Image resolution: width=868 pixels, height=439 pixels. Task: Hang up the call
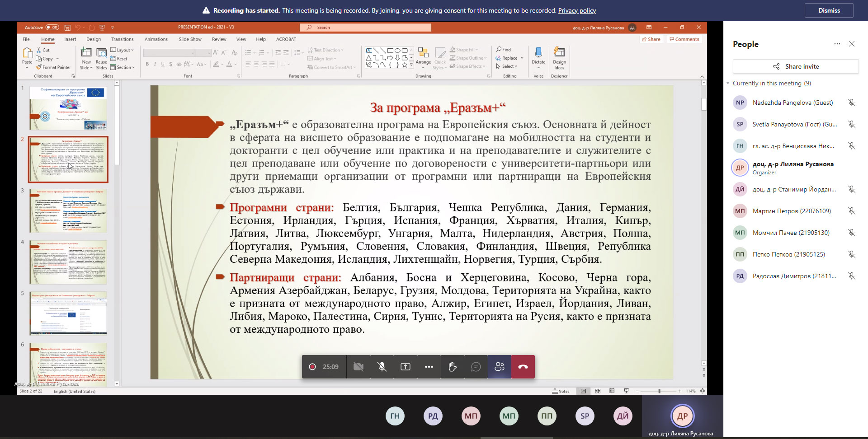pos(523,367)
